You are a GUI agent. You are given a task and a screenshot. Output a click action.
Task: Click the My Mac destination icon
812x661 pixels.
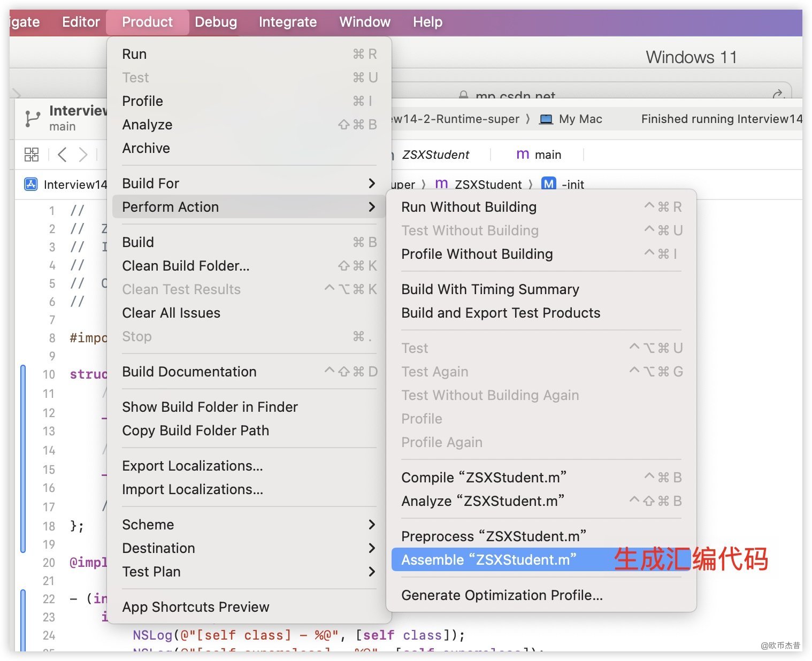pyautogui.click(x=546, y=119)
